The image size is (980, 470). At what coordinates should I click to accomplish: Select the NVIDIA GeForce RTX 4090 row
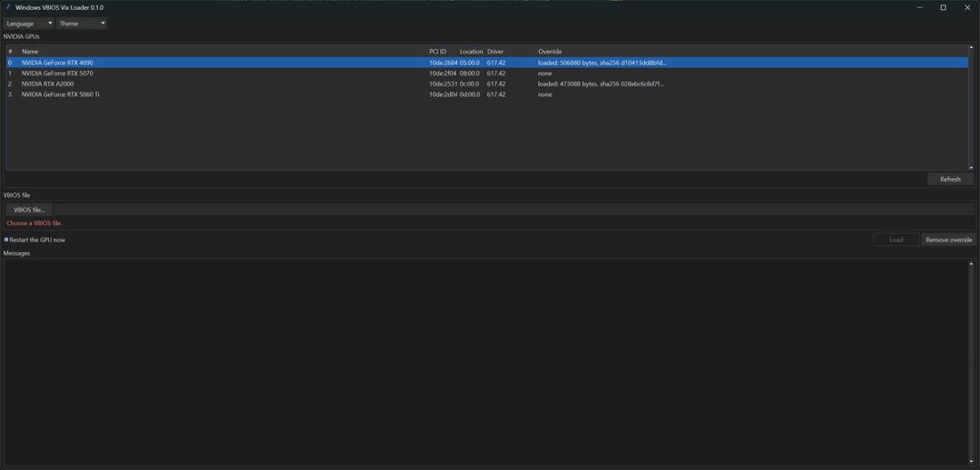tap(487, 63)
